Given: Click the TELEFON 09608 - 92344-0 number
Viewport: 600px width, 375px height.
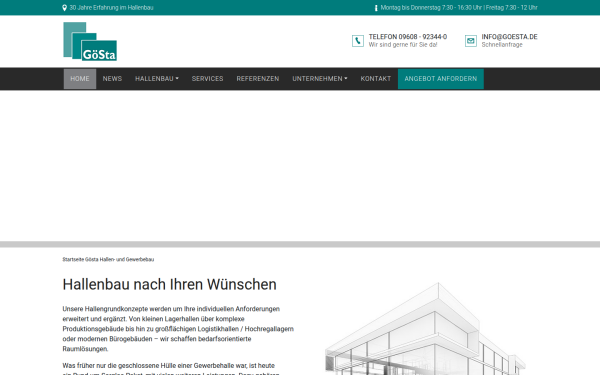Looking at the screenshot, I should [x=408, y=37].
